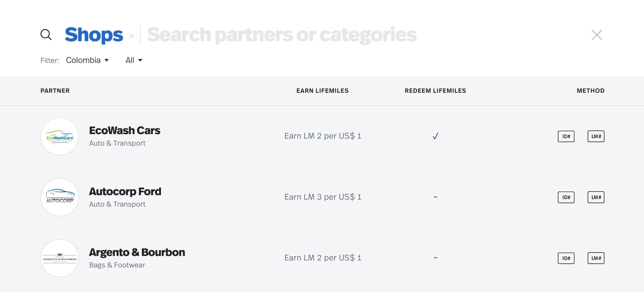The height and width of the screenshot is (292, 644).
Task: Expand the All category filter dropdown
Action: tap(134, 60)
